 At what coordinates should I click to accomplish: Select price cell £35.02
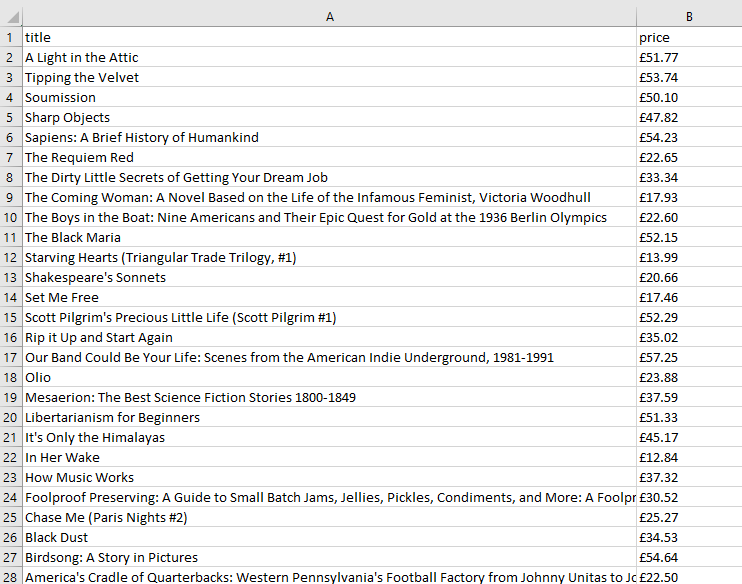[689, 337]
